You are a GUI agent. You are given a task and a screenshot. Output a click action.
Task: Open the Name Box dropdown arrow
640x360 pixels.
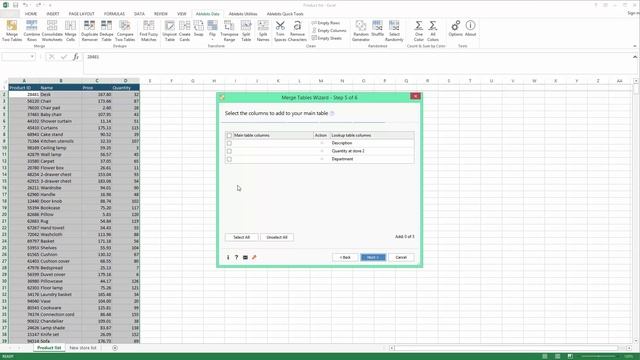[32, 57]
